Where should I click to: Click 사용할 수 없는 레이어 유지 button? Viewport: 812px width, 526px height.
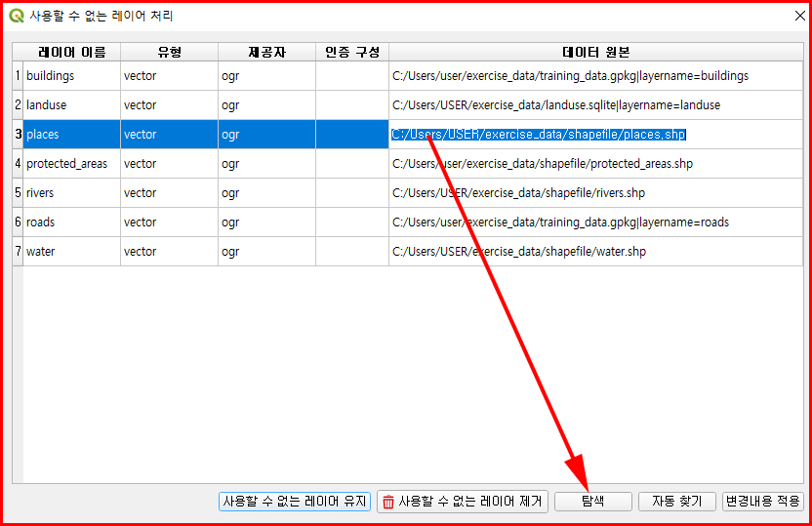point(294,502)
